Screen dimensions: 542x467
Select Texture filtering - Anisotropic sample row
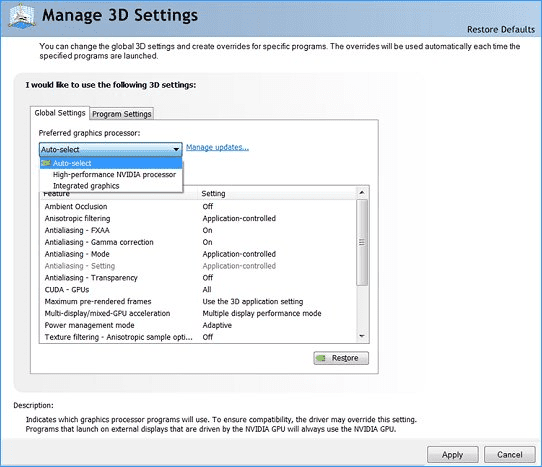pyautogui.click(x=198, y=337)
